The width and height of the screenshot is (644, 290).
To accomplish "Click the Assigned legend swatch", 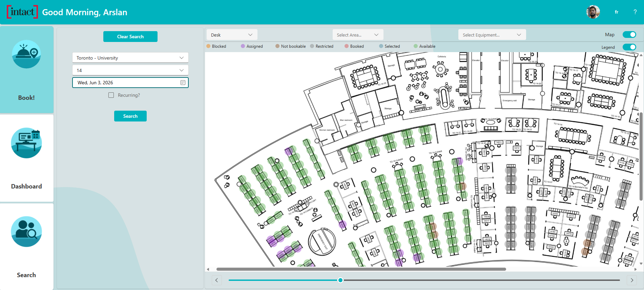I will click(243, 46).
